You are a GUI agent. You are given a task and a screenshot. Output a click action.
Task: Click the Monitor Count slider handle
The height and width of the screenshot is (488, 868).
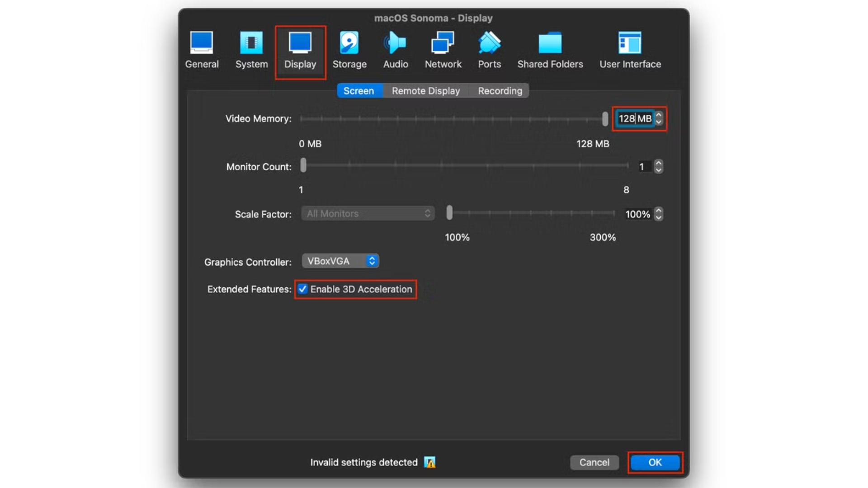303,165
